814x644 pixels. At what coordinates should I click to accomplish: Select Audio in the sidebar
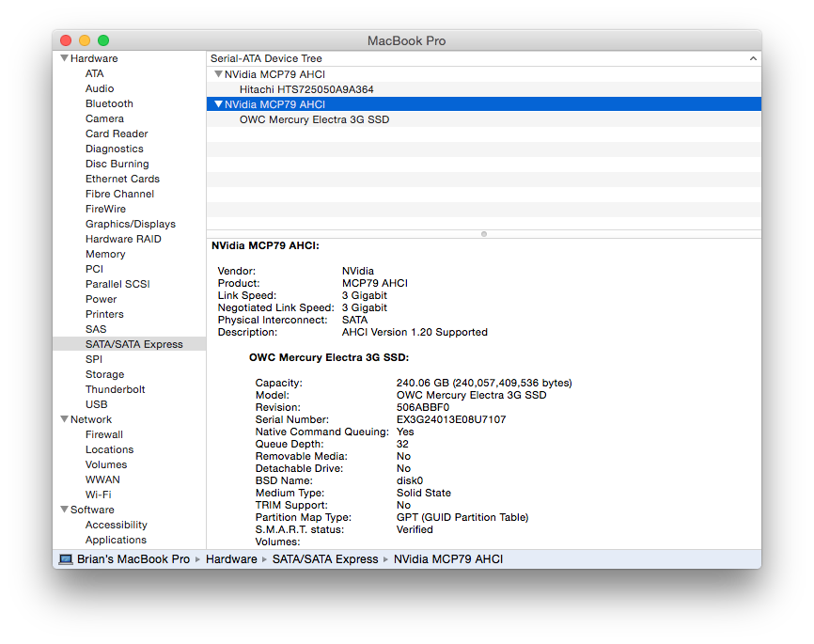[x=100, y=88]
